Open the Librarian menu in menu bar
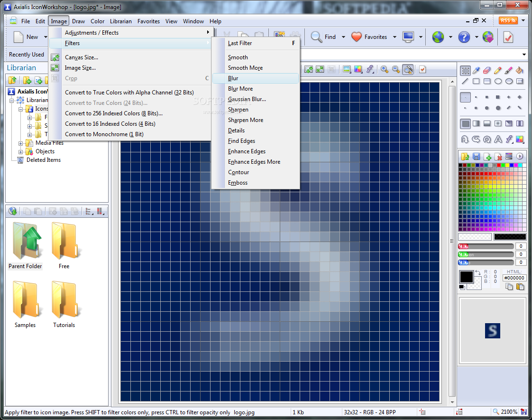The height and width of the screenshot is (420, 532). pos(121,21)
